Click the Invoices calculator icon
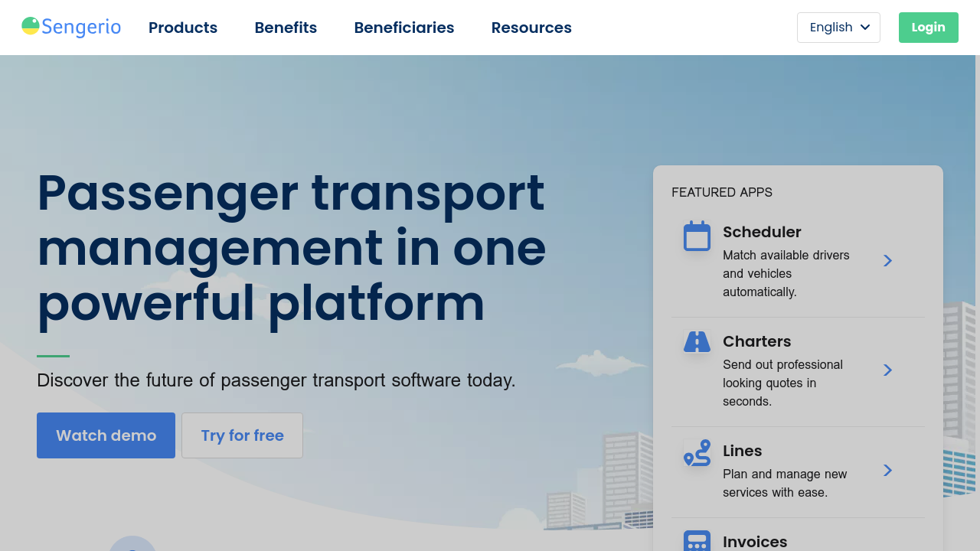Image resolution: width=980 pixels, height=551 pixels. (x=697, y=541)
